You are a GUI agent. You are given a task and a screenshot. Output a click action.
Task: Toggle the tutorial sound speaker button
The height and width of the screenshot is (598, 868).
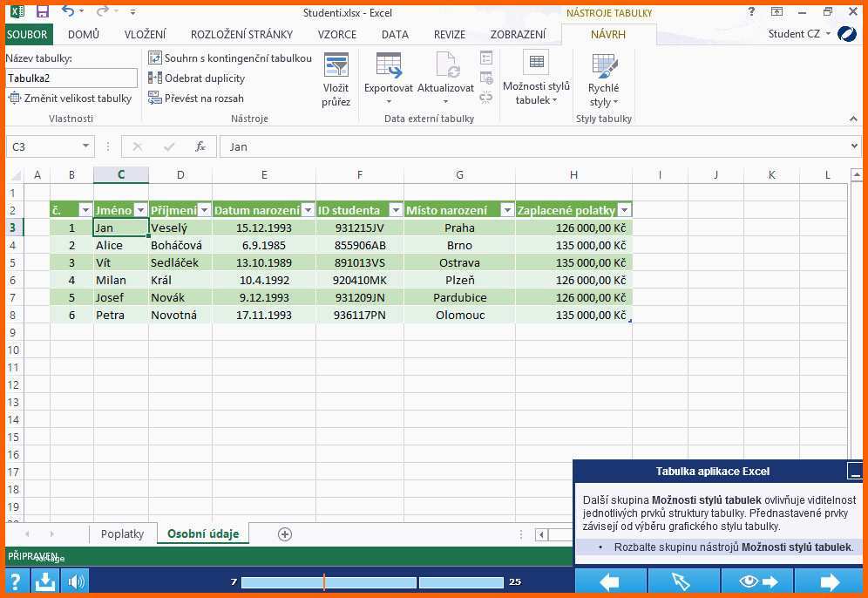(x=77, y=581)
